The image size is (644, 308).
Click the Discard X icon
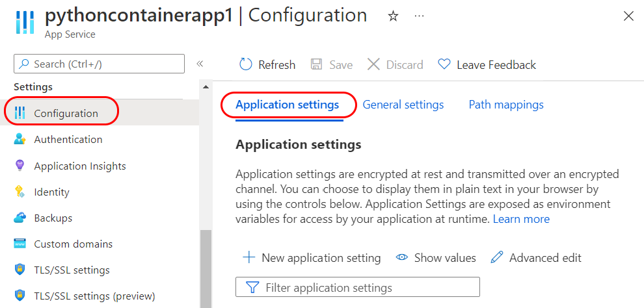point(373,64)
